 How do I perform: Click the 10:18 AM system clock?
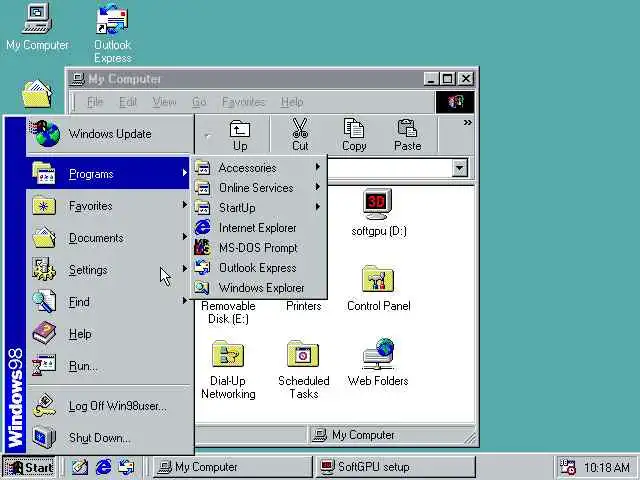[x=607, y=467]
